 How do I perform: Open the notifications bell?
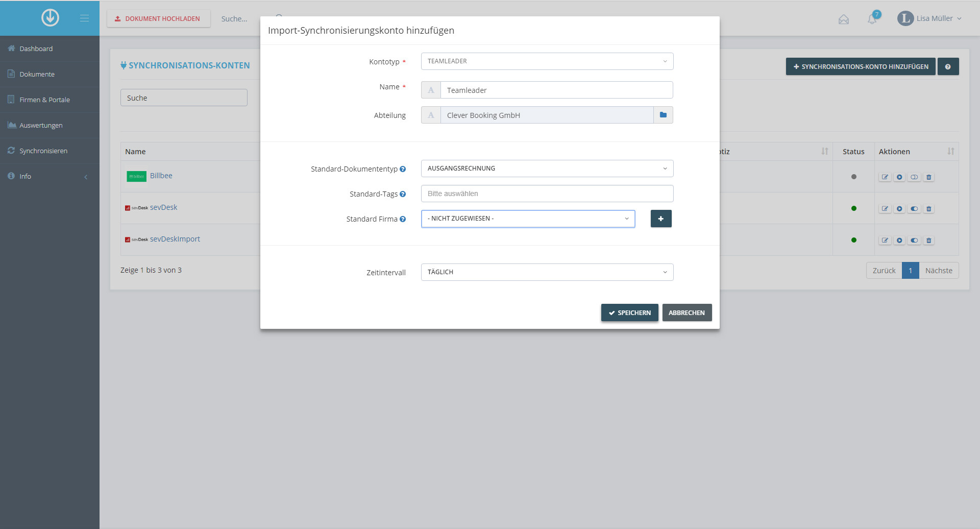[872, 19]
